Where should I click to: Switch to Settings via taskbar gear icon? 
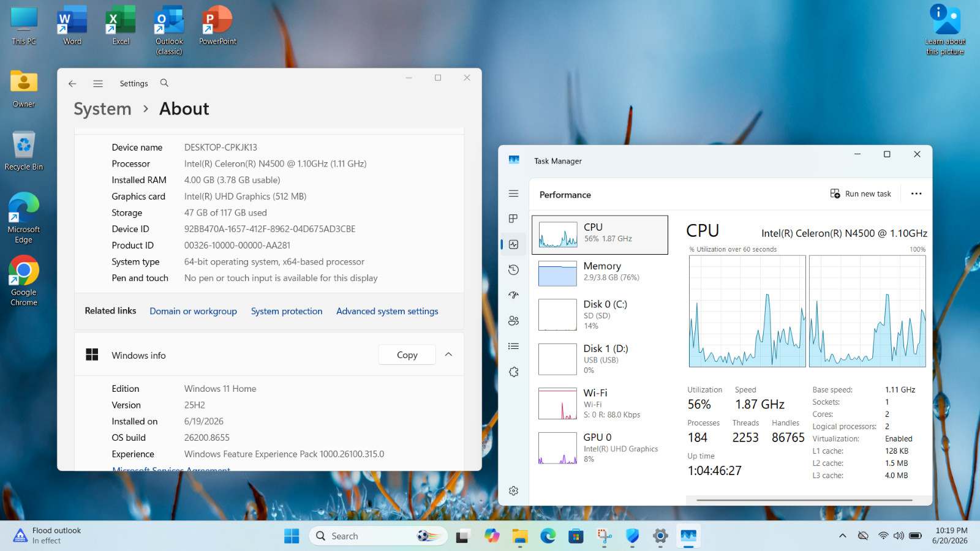click(660, 536)
